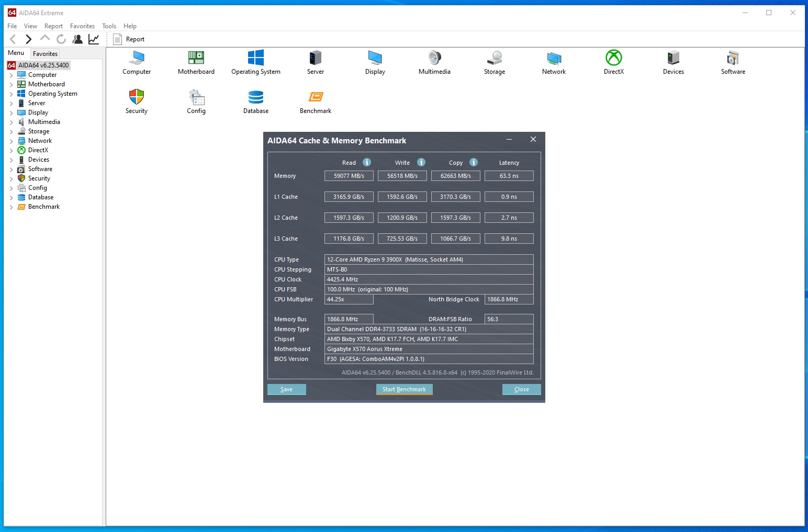Click the Memory Latency value 63.3 ns

509,176
